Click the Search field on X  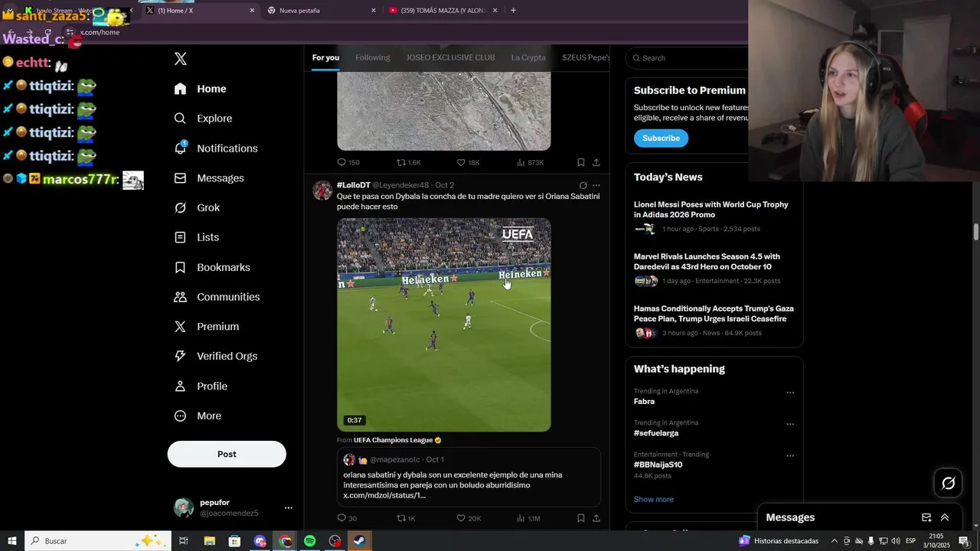[689, 58]
